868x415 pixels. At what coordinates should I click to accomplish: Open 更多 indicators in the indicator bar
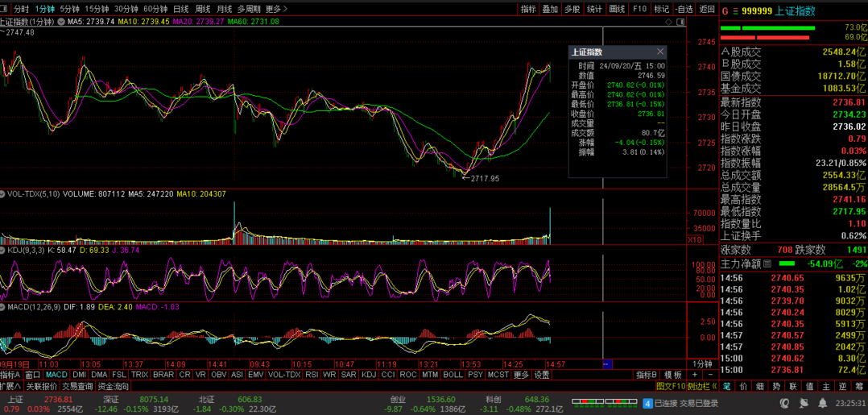click(x=521, y=375)
